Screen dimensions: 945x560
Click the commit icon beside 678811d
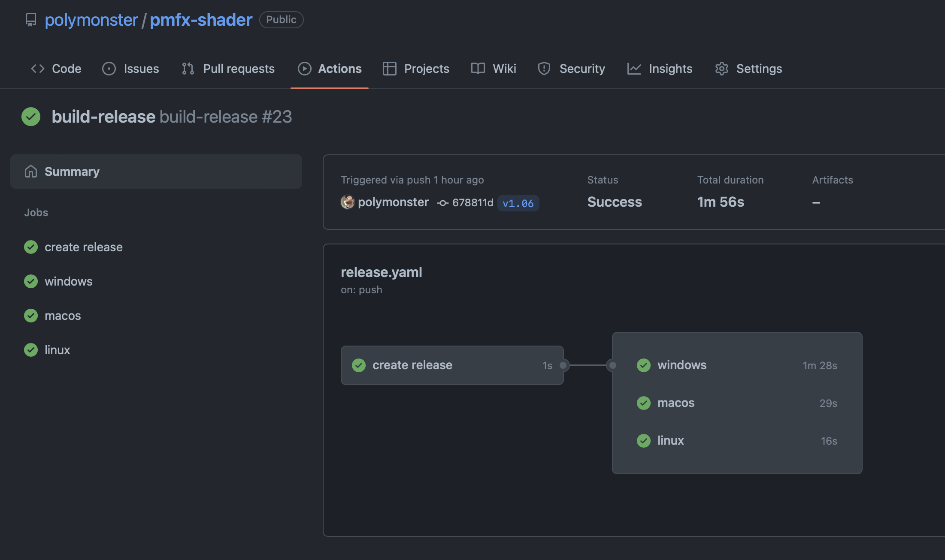coord(443,203)
